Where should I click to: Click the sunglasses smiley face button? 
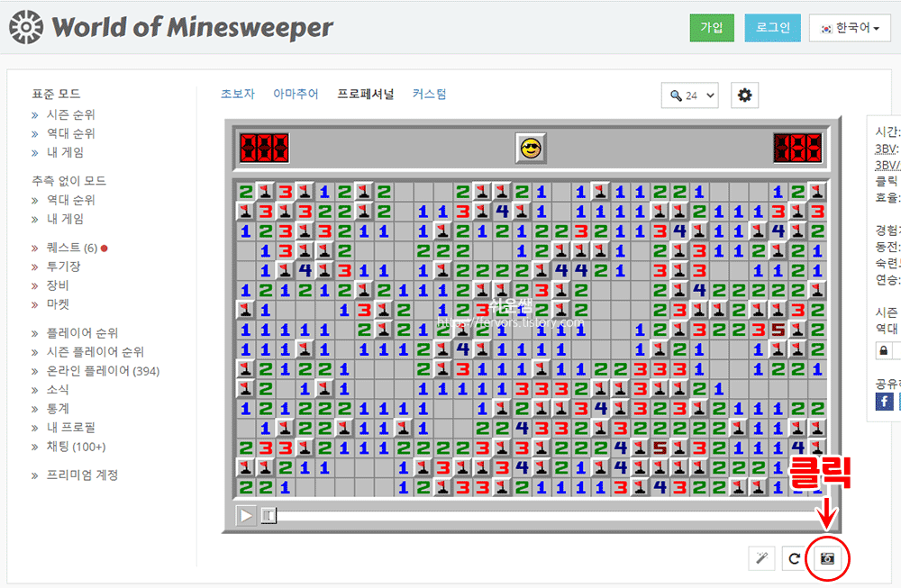531,149
